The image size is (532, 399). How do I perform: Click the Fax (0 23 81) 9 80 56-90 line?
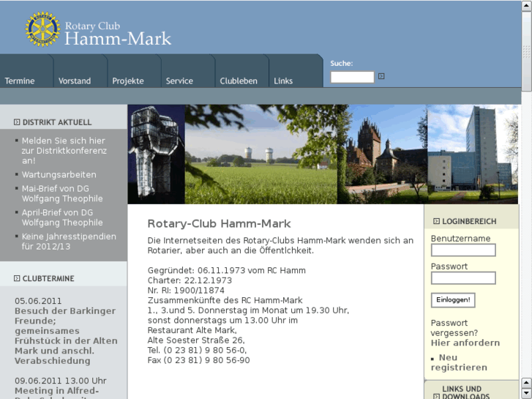[198, 360]
